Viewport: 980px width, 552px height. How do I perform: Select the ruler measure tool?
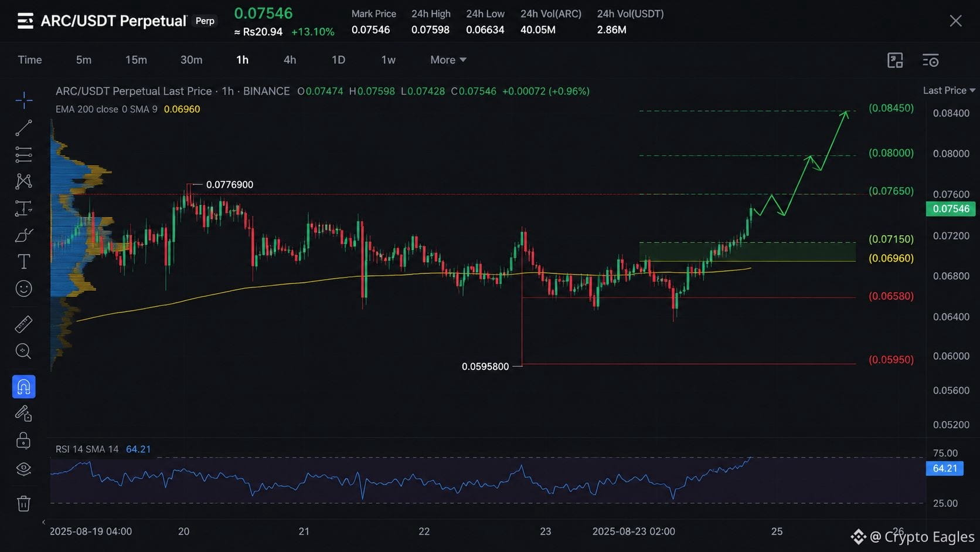coord(23,324)
